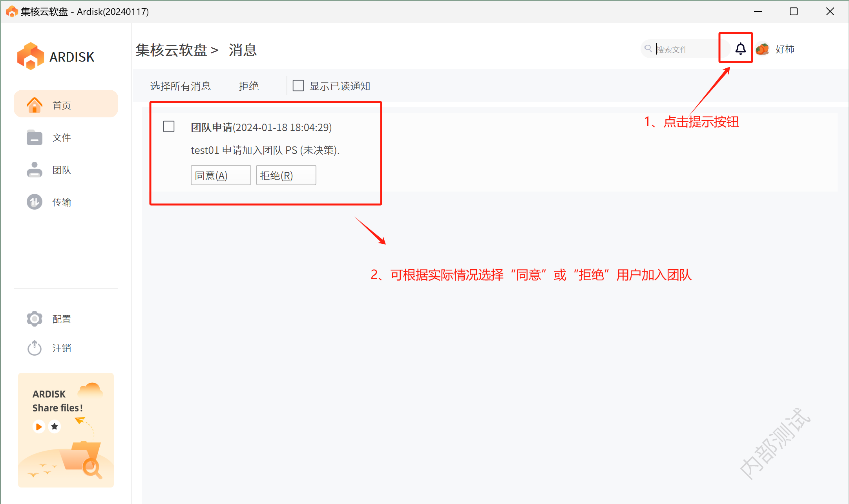The image size is (849, 504).
Task: Enable 显示已读通知 checkbox
Action: (298, 86)
